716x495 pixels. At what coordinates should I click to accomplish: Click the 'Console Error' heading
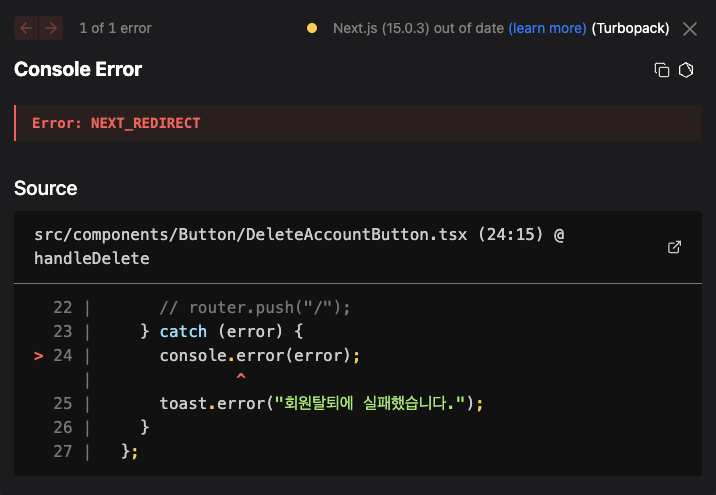pos(78,69)
